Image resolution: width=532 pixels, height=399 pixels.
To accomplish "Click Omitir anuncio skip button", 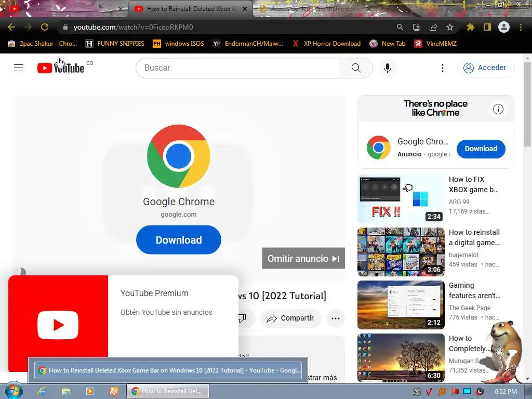I will [303, 259].
